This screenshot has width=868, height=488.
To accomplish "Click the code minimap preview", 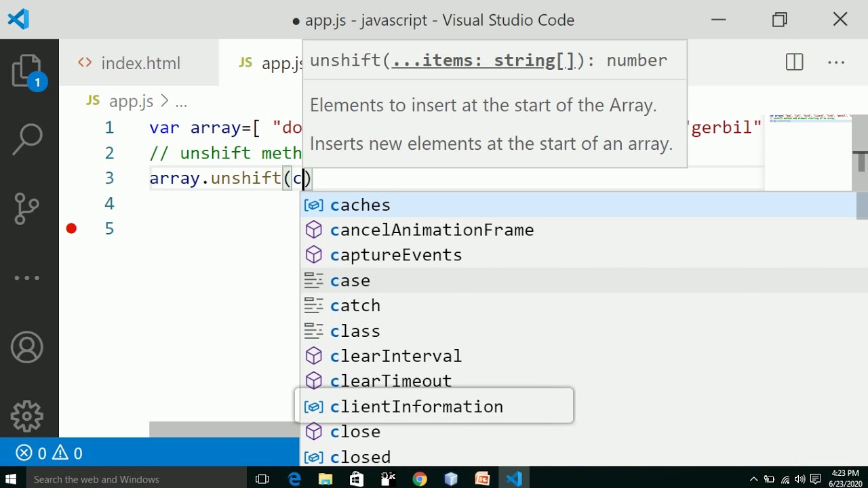I will point(809,118).
